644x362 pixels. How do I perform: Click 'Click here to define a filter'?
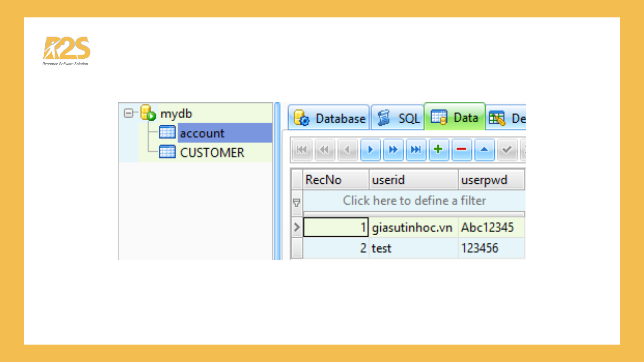click(x=414, y=201)
